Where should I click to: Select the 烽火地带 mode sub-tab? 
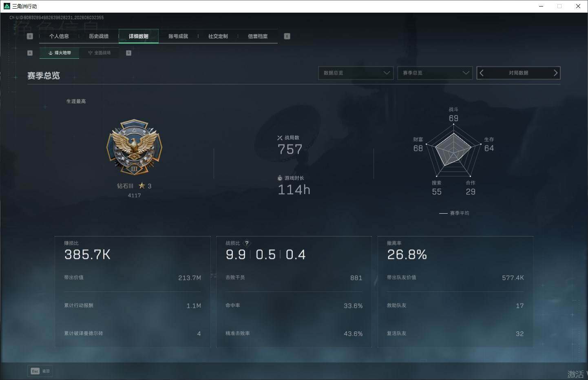pos(60,53)
